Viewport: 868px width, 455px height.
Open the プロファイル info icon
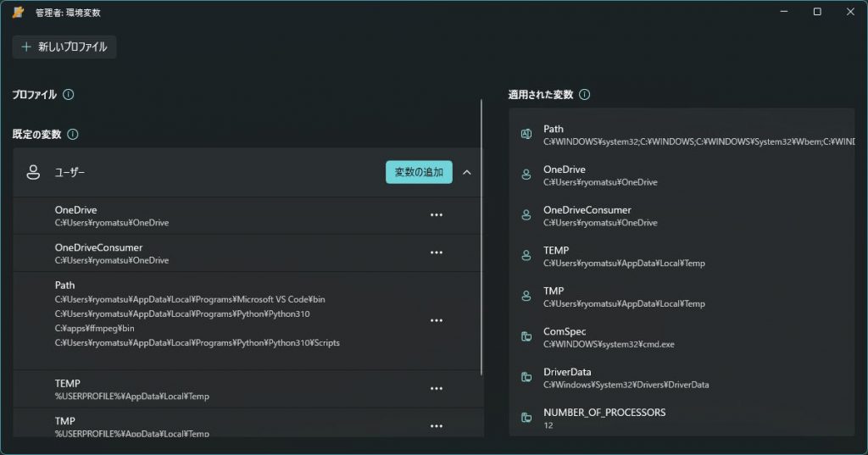(x=68, y=95)
